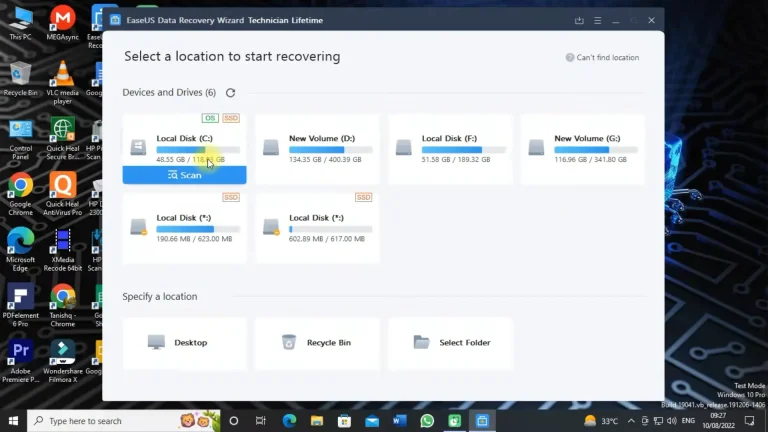The image size is (768, 432).
Task: Open Adobe Premiere Pro desktop shortcut
Action: [x=21, y=361]
